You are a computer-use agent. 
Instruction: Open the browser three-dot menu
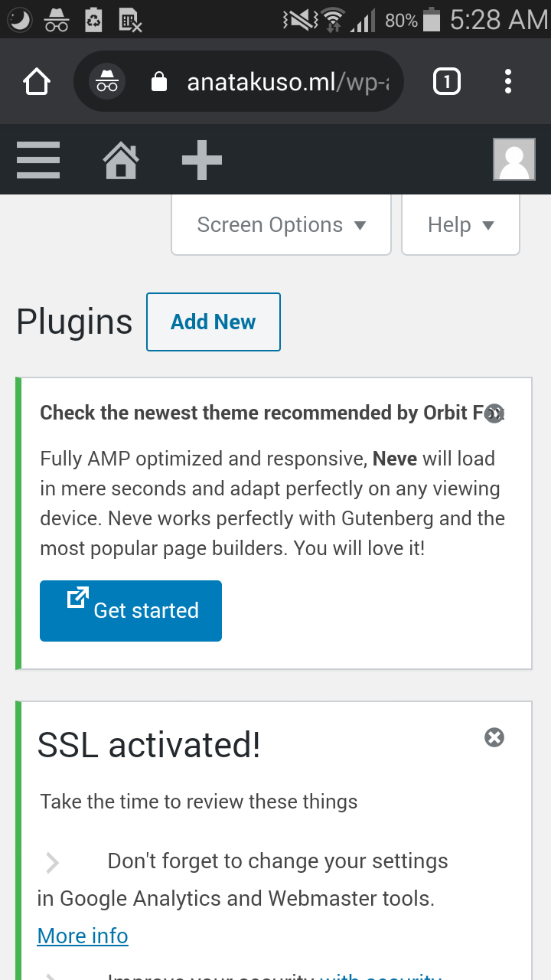pyautogui.click(x=508, y=82)
